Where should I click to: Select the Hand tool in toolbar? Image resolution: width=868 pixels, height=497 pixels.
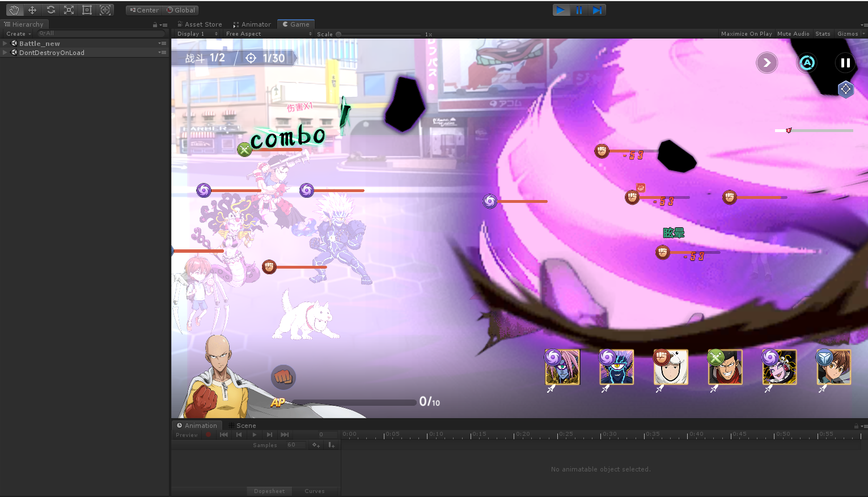[x=14, y=10]
